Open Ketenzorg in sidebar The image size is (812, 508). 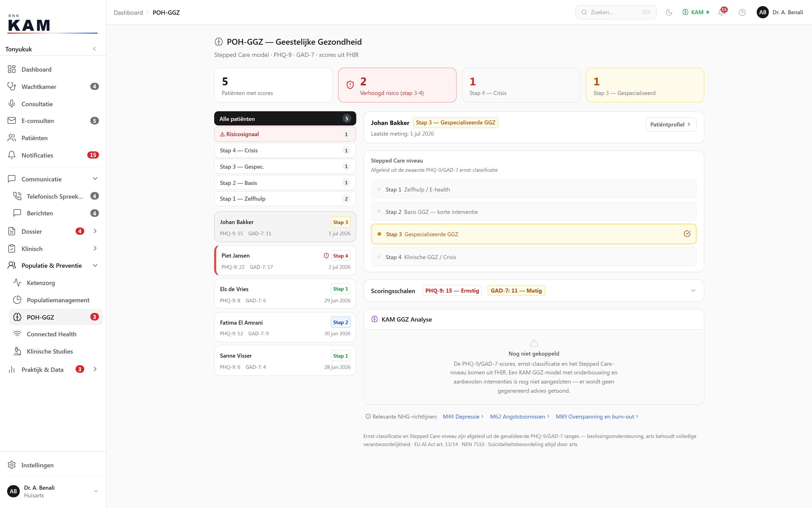56,283
